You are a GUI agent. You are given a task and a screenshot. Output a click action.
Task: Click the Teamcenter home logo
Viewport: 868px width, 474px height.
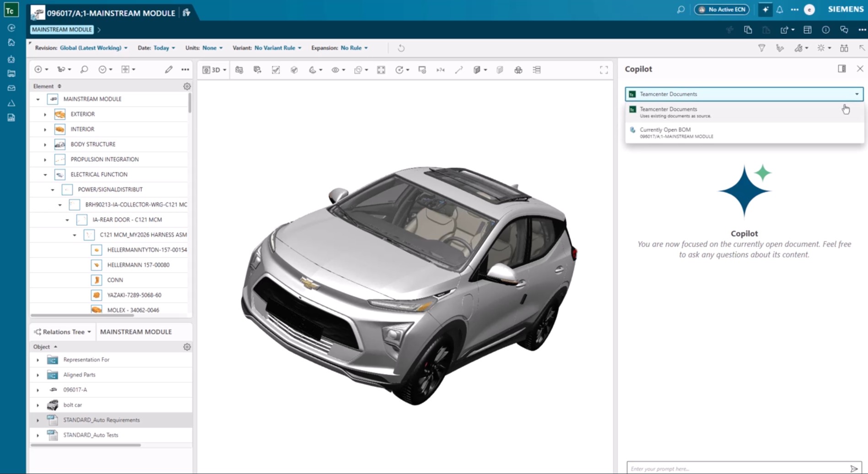click(10, 11)
